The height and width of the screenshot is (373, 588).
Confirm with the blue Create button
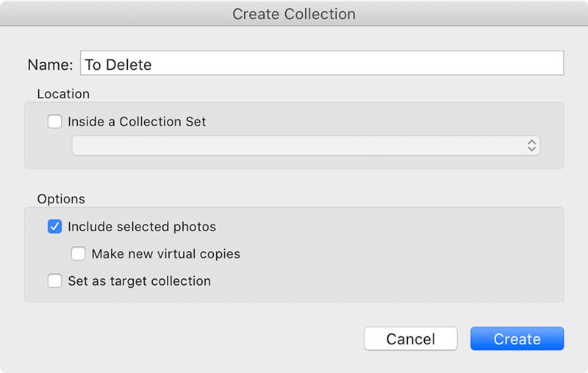click(x=517, y=339)
